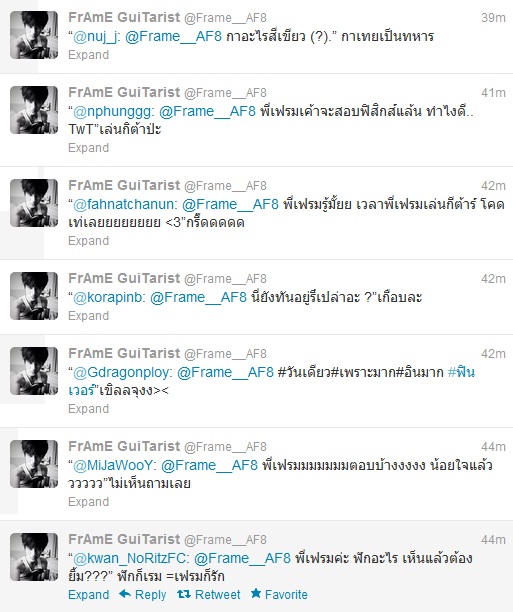Open the @MiJaWooY mention link
The height and width of the screenshot is (612, 513).
(x=115, y=465)
